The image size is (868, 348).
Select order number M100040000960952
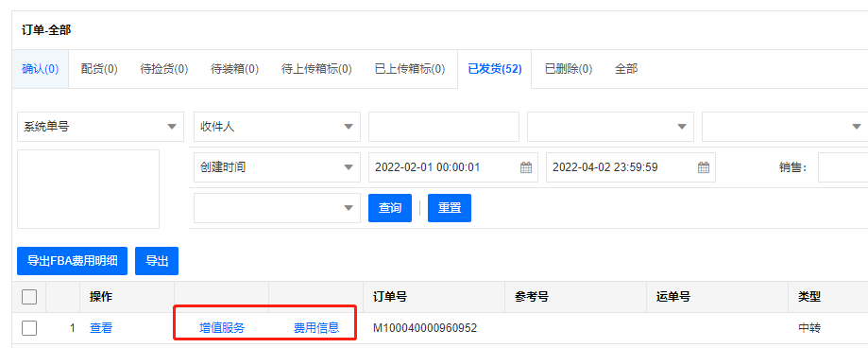pyautogui.click(x=425, y=328)
